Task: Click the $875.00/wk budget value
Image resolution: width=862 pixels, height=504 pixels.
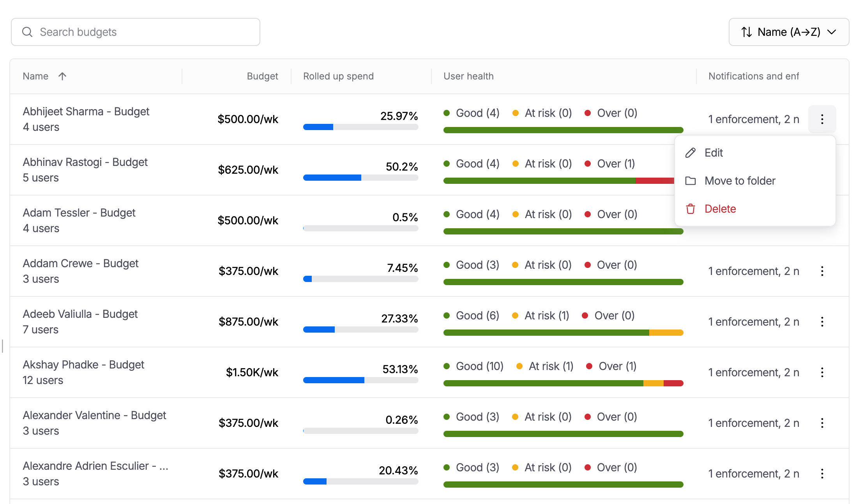Action: coord(248,322)
